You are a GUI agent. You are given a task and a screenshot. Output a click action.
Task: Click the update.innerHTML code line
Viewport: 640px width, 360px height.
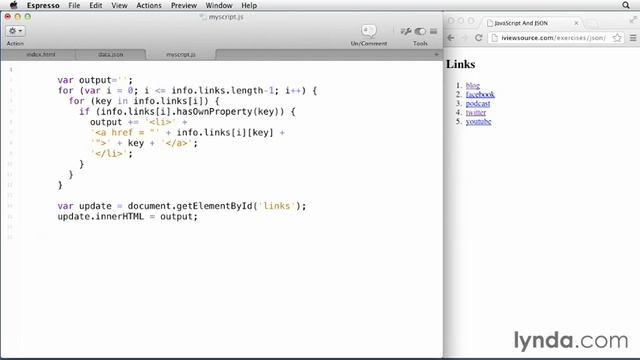pos(127,216)
